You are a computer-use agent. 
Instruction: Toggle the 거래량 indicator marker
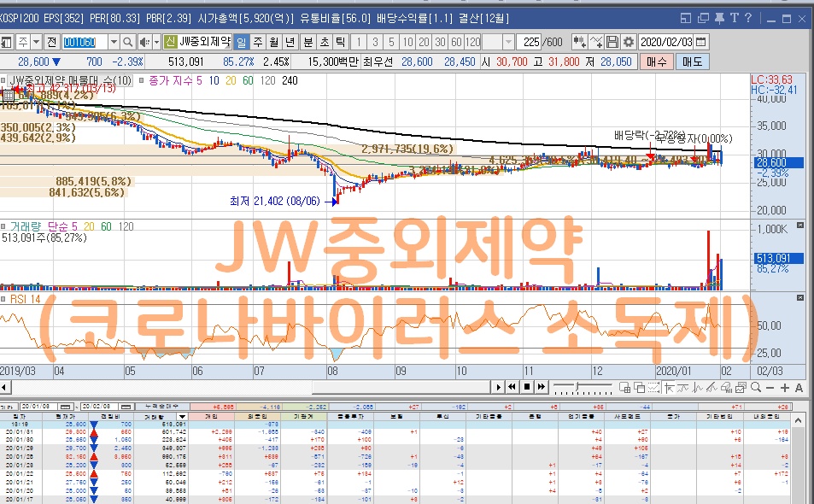pyautogui.click(x=3, y=226)
